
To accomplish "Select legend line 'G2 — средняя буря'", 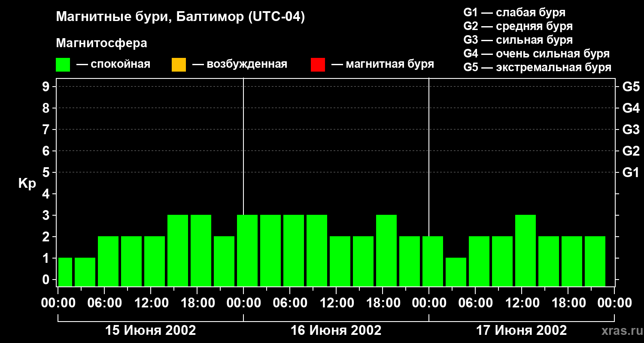I will [518, 26].
